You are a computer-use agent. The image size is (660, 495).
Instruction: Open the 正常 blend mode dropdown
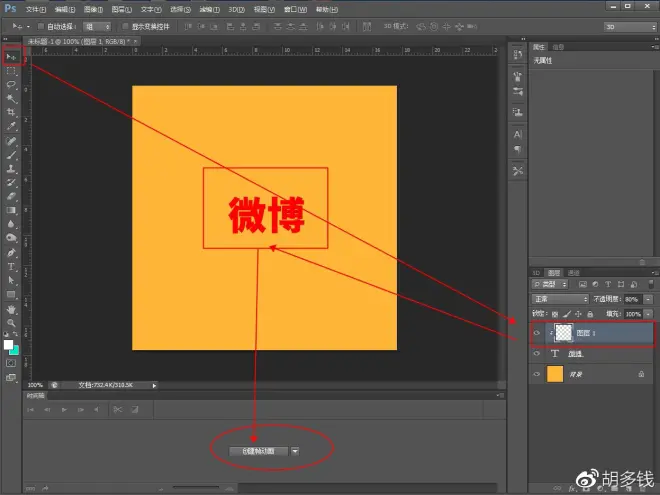[560, 299]
